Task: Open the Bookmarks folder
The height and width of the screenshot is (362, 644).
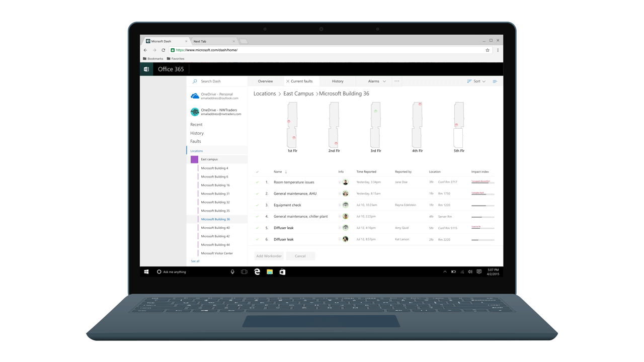Action: (x=153, y=59)
